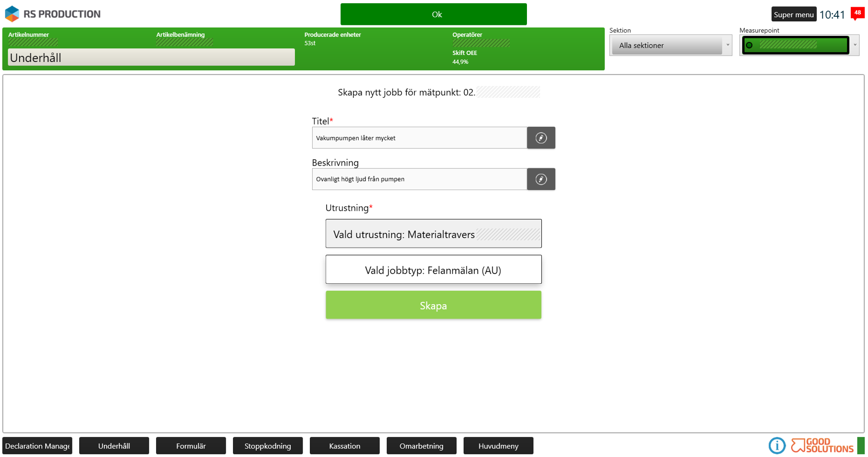868x457 pixels.
Task: Open the blue info icon
Action: pos(777,446)
